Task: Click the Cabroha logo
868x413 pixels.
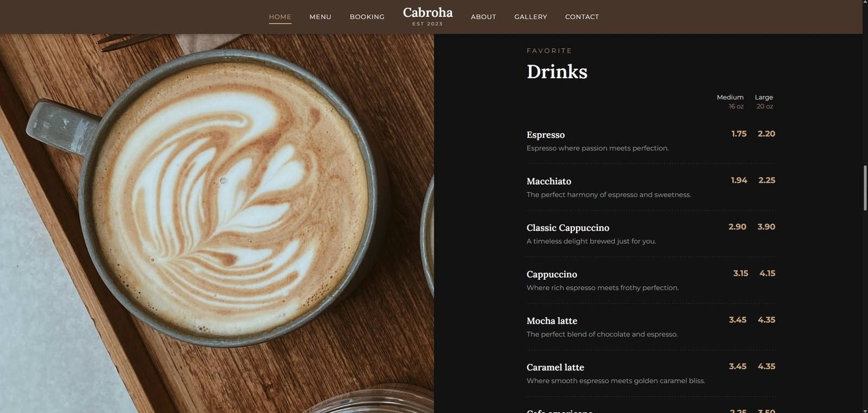Action: click(x=427, y=16)
